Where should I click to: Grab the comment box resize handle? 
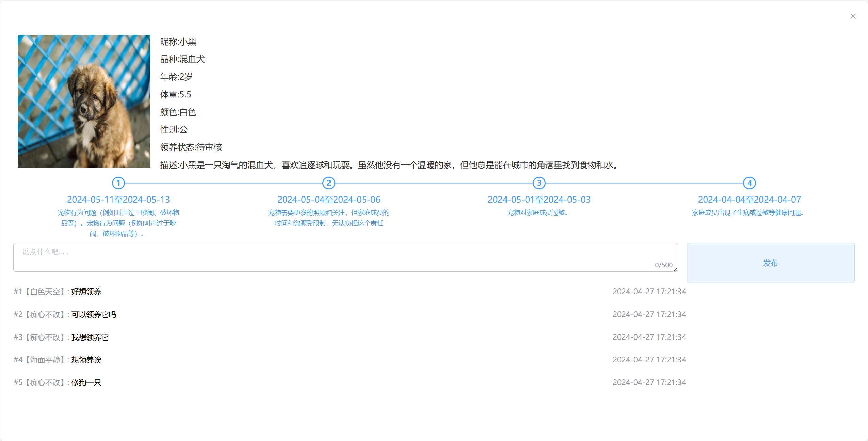tap(675, 269)
